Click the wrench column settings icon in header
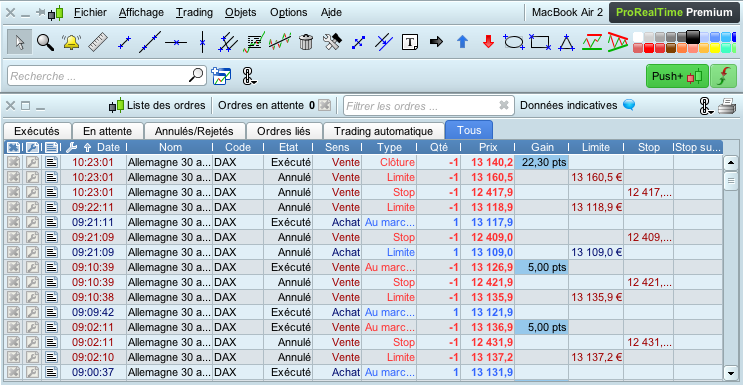Screen dimensions: 743x385 click(x=71, y=147)
